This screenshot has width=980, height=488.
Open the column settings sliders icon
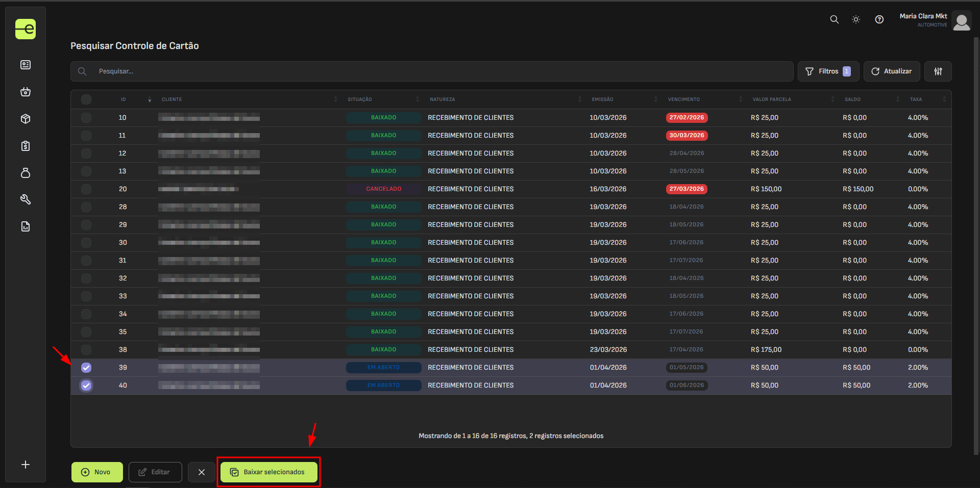tap(938, 71)
